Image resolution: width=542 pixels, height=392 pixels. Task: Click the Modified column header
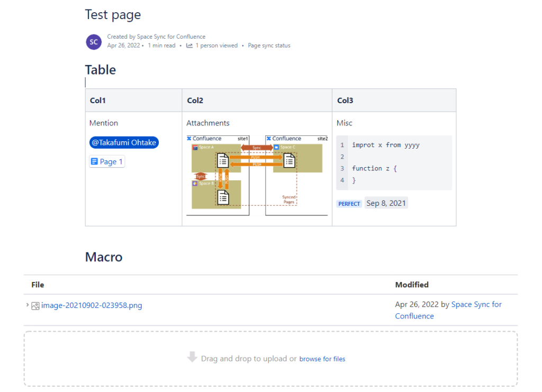(412, 285)
